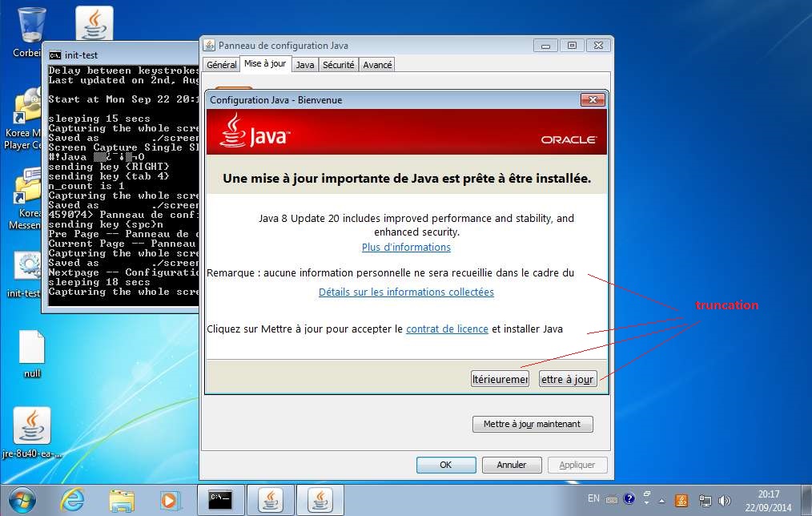This screenshot has height=516, width=812.
Task: Launch Internet Explorer from the taskbar
Action: 73,499
